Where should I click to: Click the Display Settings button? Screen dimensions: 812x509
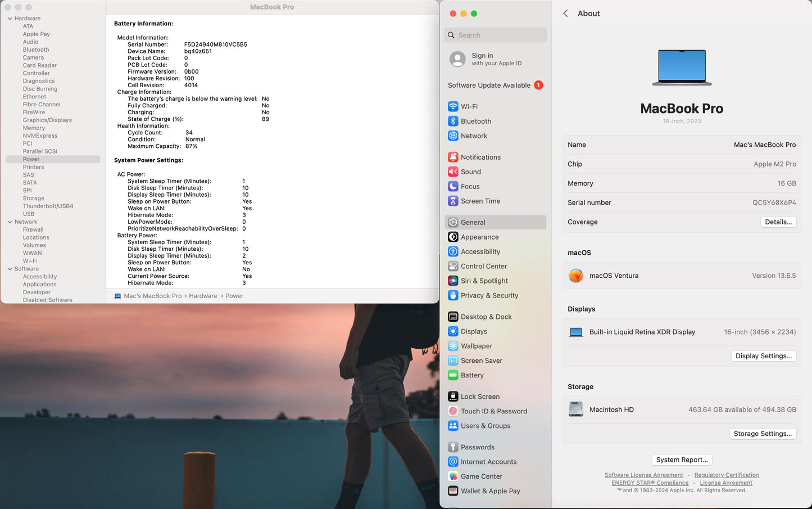coord(763,356)
